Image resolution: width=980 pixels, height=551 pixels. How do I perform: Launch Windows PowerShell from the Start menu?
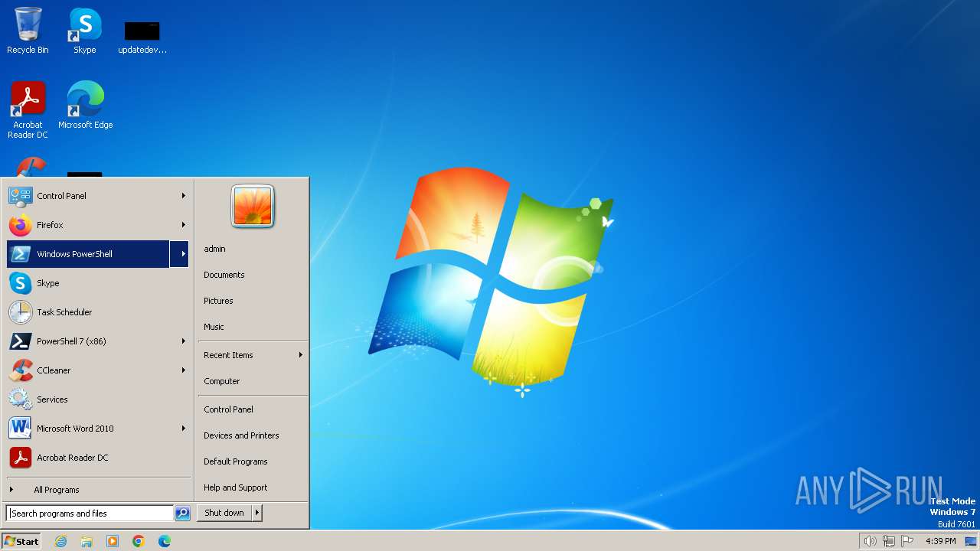click(x=88, y=254)
